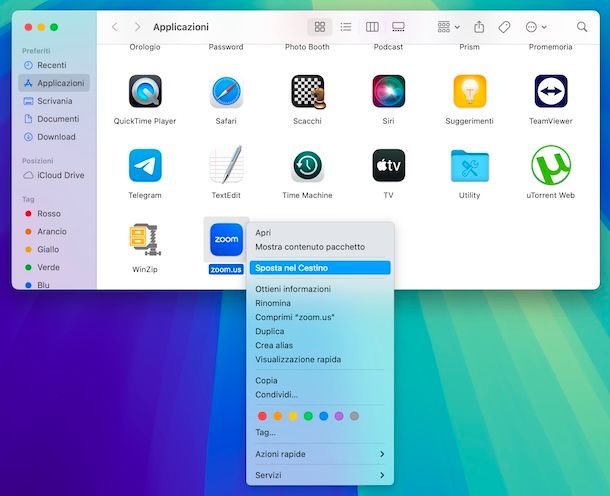
Task: Select the Giallo tag in sidebar
Action: 54,249
